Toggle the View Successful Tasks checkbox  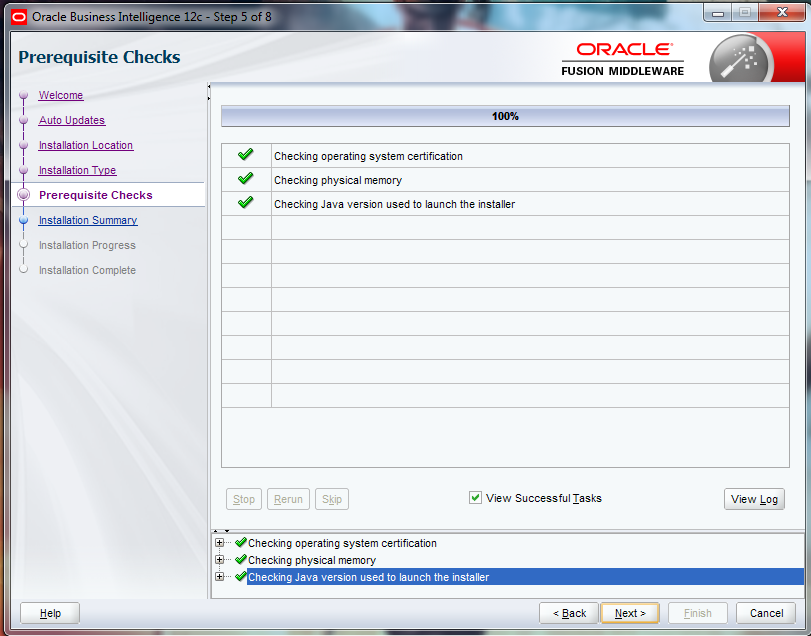(475, 497)
